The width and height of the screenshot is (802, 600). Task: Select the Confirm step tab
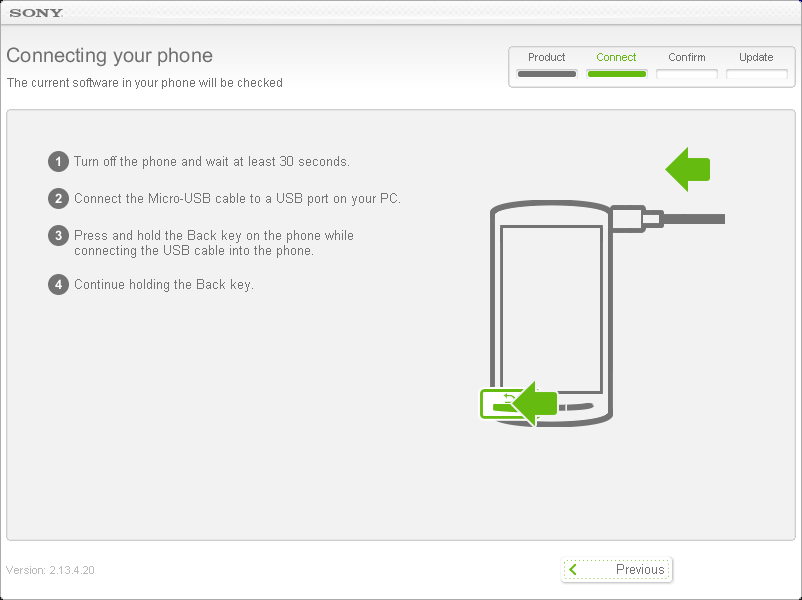pos(686,57)
